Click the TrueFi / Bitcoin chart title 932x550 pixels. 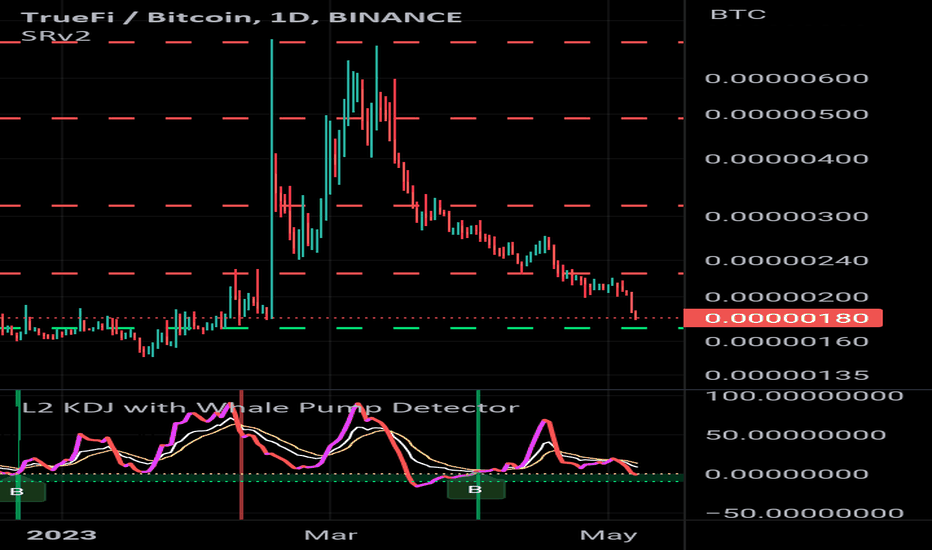[x=241, y=17]
